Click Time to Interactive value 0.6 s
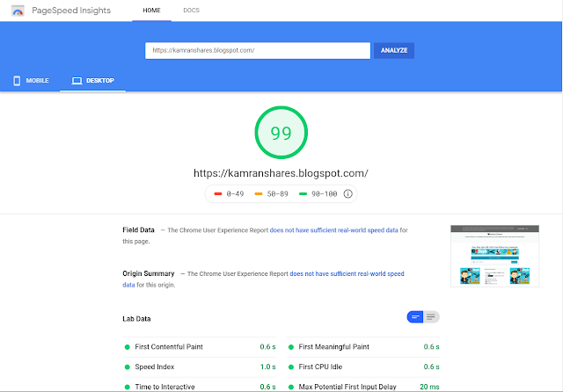Viewport: 563px width, 392px height. click(267, 387)
